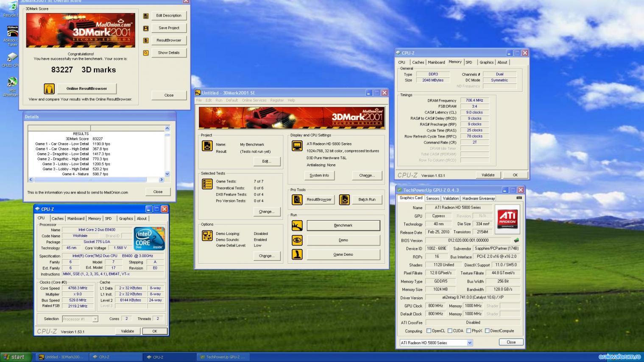This screenshot has width=644, height=362.
Task: Click the scroll-right arrow in Details list
Action: 161,180
